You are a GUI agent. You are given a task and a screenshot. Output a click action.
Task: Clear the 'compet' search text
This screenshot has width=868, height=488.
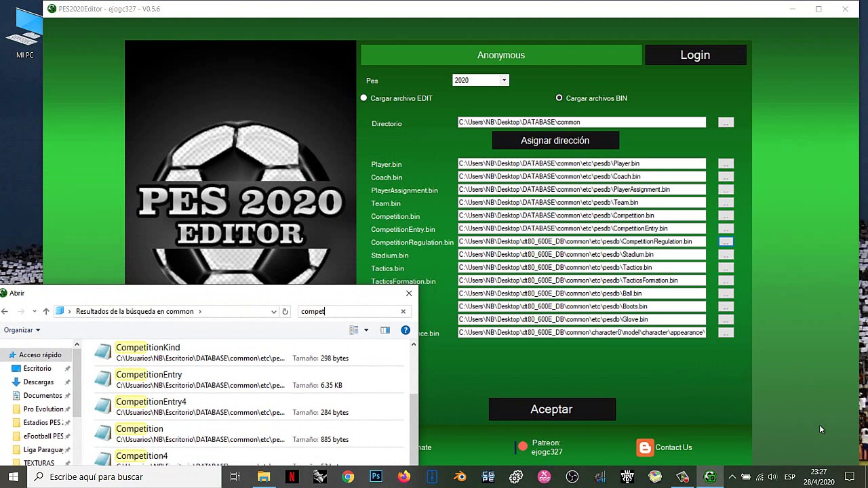coord(403,312)
